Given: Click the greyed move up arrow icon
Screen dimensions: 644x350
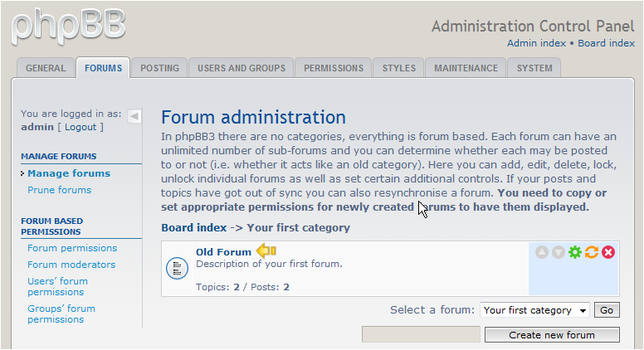Looking at the screenshot, I should coord(542,252).
